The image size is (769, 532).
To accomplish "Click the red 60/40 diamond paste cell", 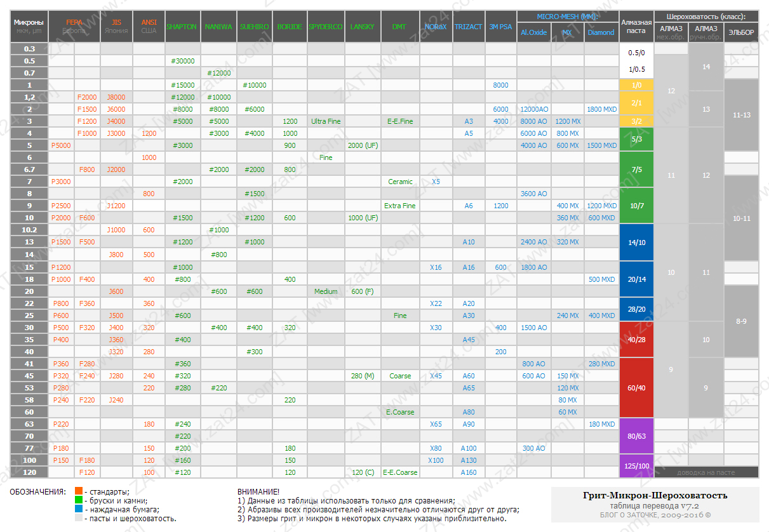I will 636,388.
